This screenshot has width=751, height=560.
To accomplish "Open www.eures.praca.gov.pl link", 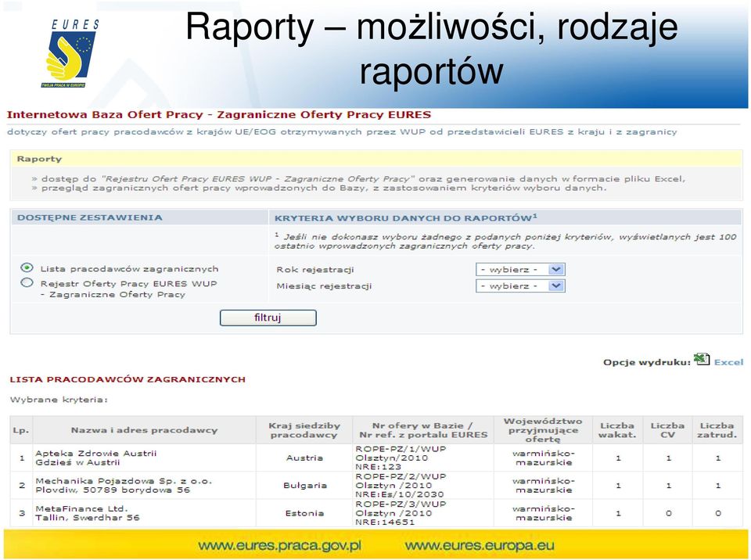I will [x=279, y=546].
